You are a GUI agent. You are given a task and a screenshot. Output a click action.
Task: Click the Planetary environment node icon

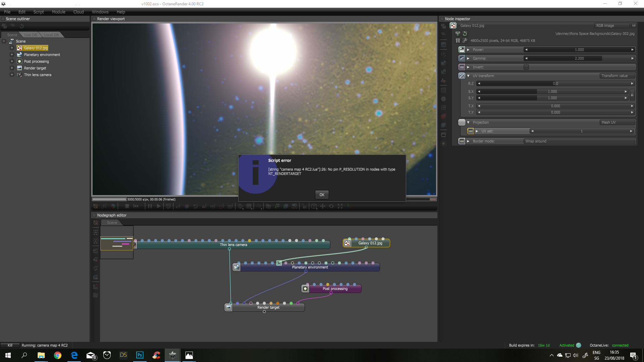coord(236,267)
